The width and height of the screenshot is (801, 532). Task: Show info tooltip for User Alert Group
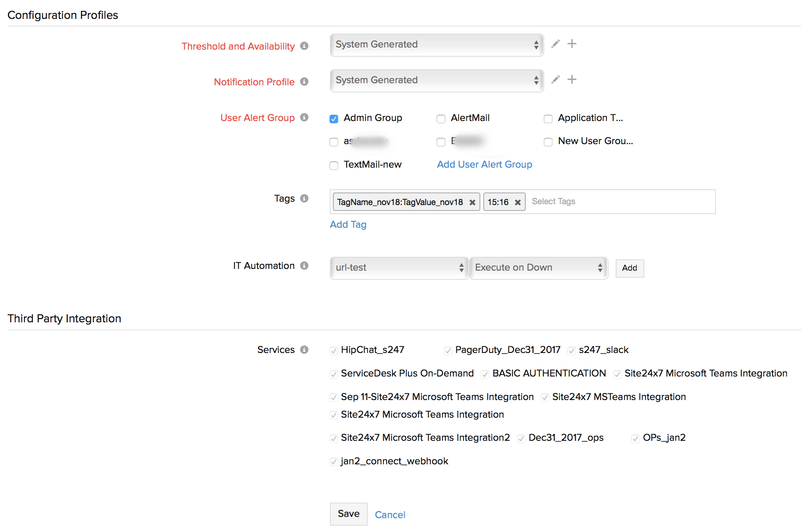304,117
